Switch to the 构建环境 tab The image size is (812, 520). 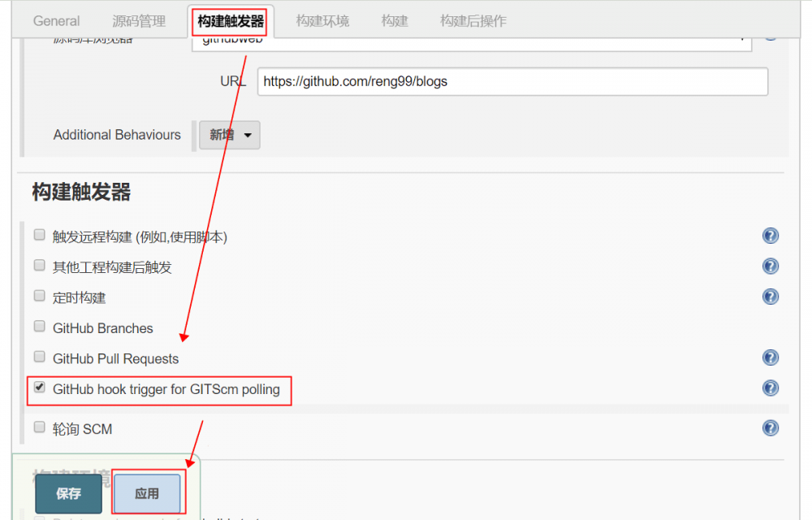pos(322,21)
